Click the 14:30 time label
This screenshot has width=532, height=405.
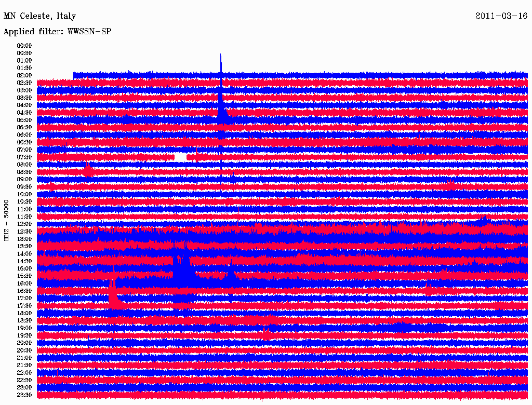24,261
